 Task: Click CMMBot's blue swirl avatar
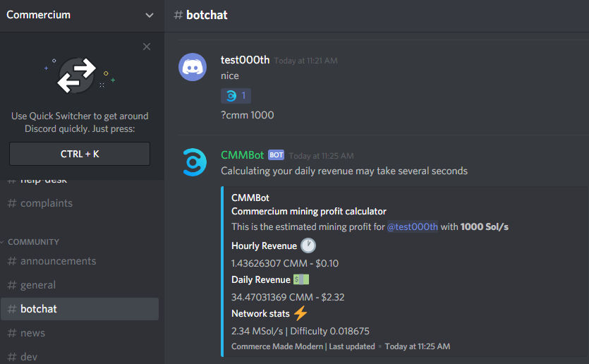tap(194, 163)
